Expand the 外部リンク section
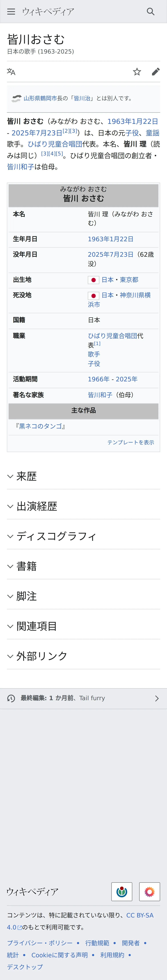 point(83,656)
